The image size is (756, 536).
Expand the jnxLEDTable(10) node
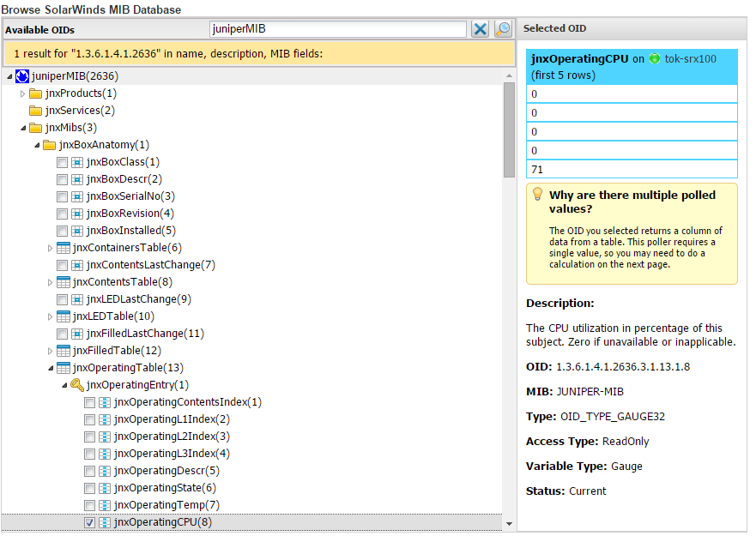50,316
